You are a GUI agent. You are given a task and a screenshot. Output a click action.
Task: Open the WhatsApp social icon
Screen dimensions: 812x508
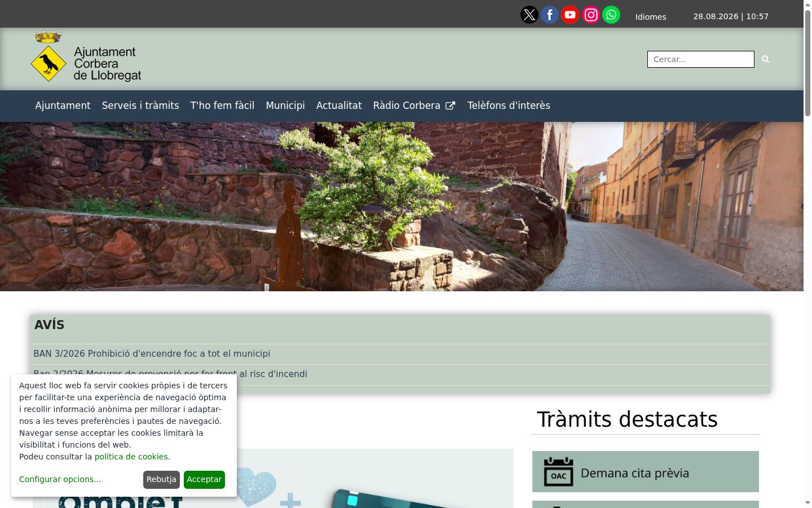(611, 15)
